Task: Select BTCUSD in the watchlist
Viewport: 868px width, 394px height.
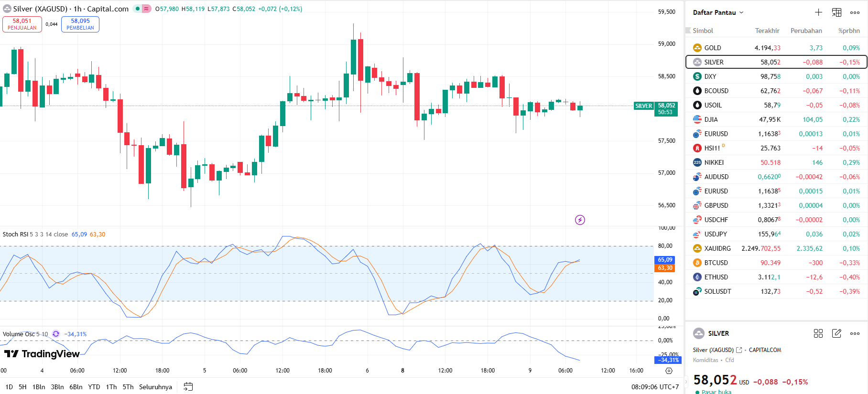Action: [716, 263]
